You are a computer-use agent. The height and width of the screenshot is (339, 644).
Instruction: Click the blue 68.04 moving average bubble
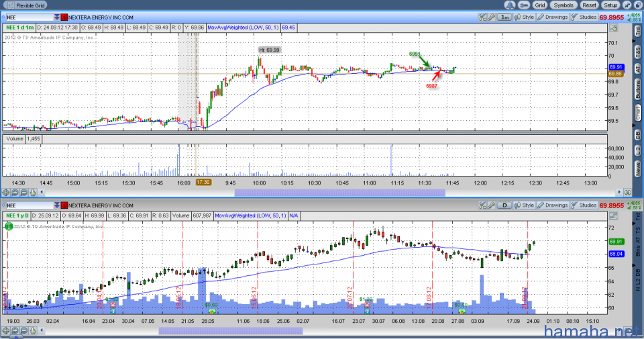616,254
